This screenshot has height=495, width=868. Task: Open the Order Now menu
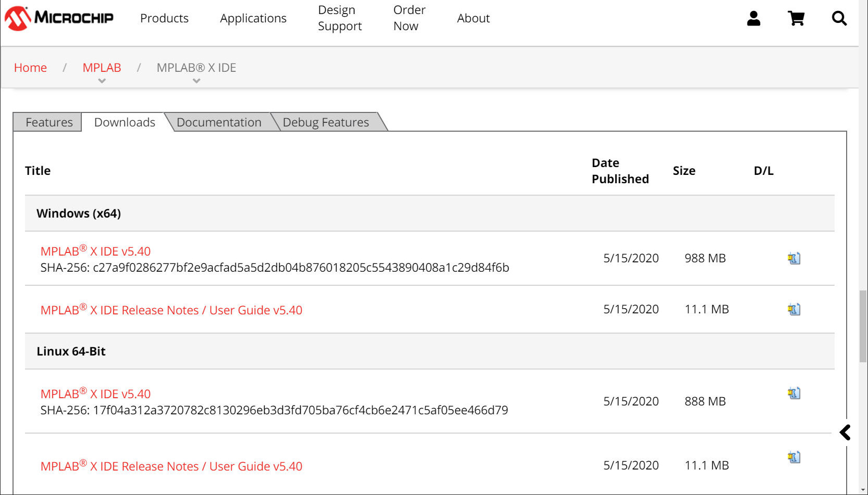pyautogui.click(x=409, y=18)
